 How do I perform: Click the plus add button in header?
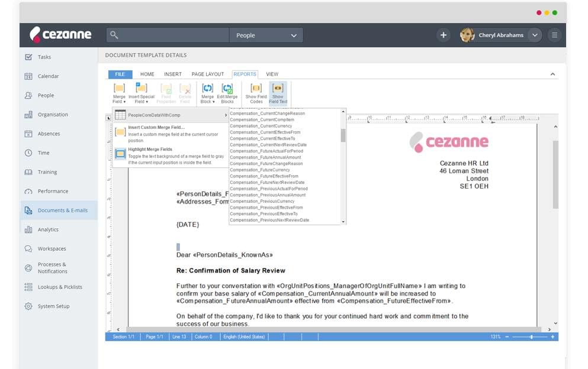(444, 35)
